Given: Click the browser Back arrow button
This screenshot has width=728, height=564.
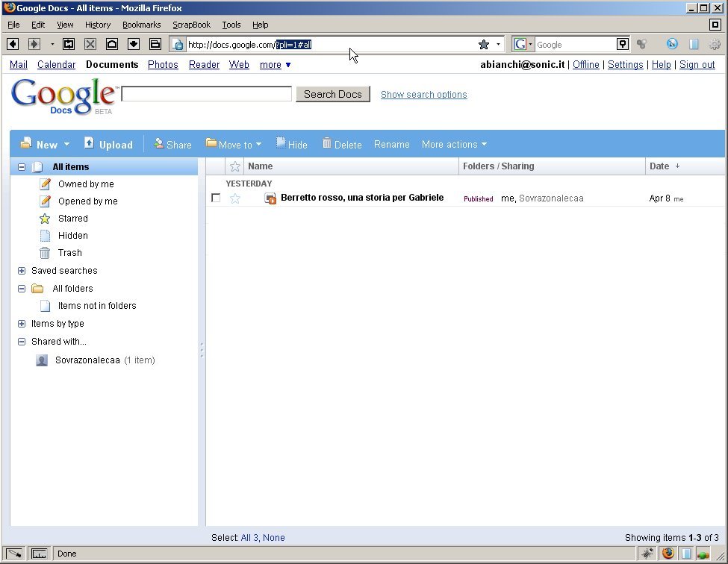Looking at the screenshot, I should 13,44.
